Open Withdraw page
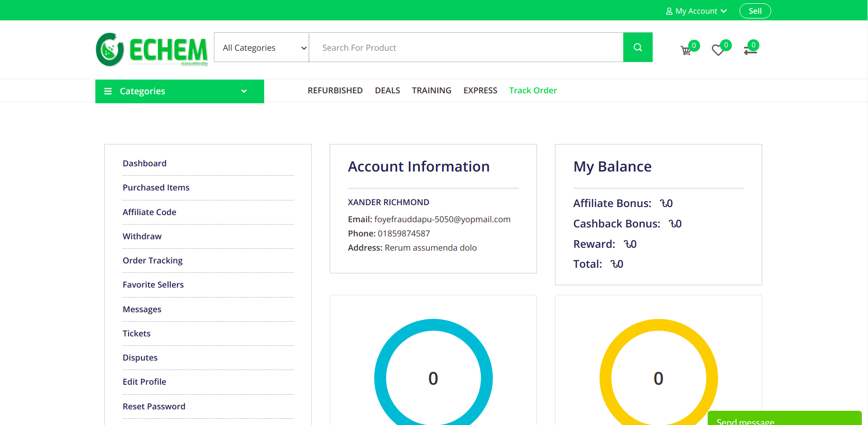 point(142,236)
